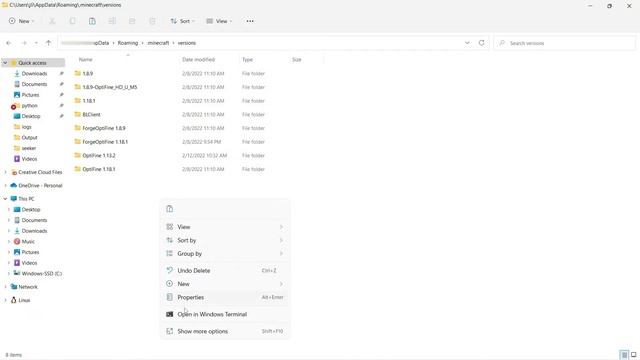Refresh the versions folder view
The image size is (640, 360).
click(x=482, y=43)
